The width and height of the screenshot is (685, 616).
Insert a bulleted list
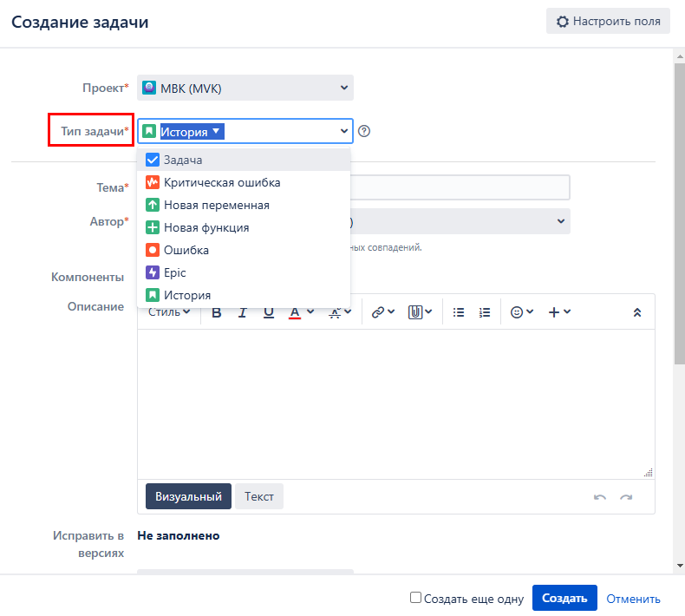[460, 313]
